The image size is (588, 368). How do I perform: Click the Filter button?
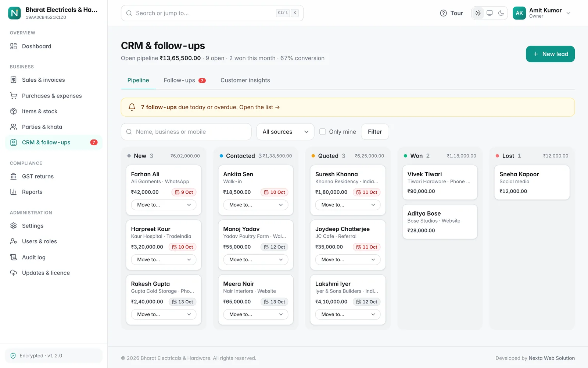[x=375, y=132]
